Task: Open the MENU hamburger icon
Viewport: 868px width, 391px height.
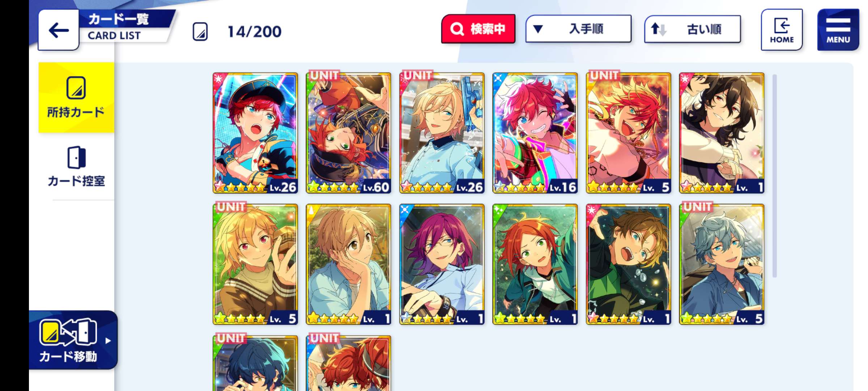Action: 838,30
